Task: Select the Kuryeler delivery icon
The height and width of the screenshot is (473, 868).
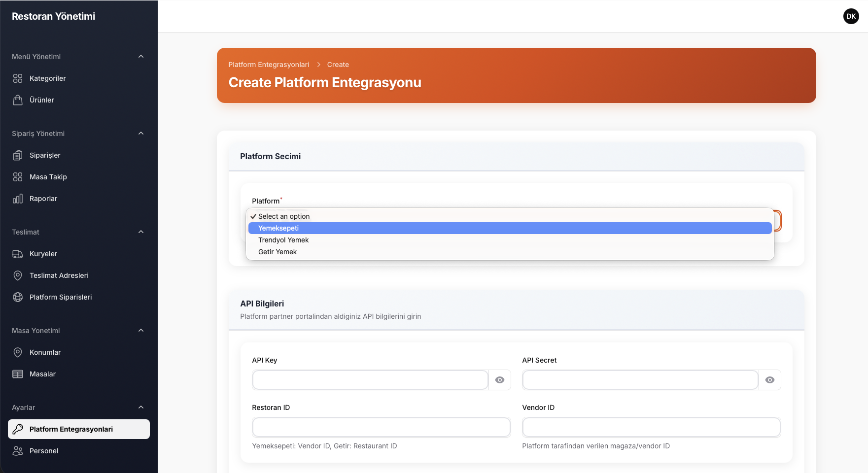Action: coord(18,254)
